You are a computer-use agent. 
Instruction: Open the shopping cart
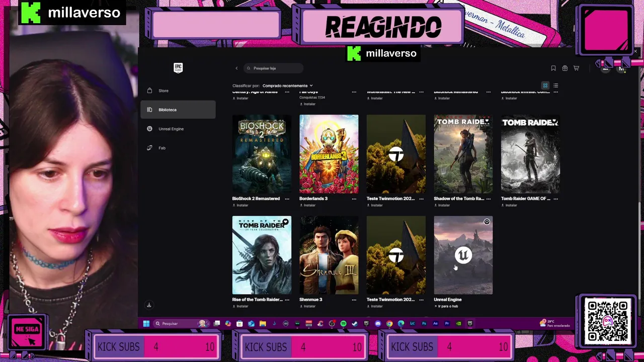577,68
